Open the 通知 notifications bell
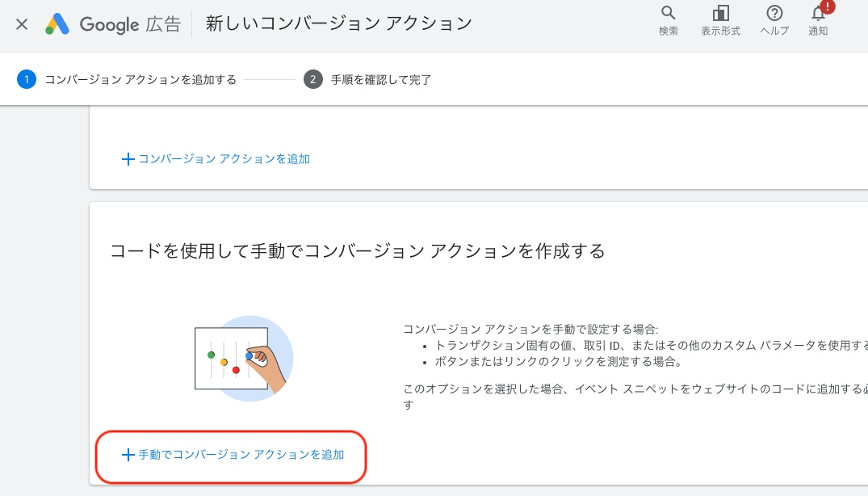The width and height of the screenshot is (868, 496). click(818, 13)
